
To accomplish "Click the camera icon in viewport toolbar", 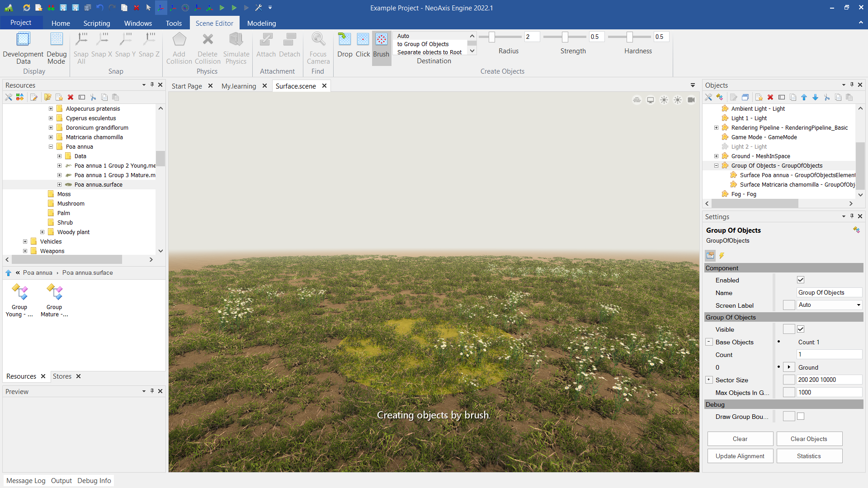I will click(691, 100).
